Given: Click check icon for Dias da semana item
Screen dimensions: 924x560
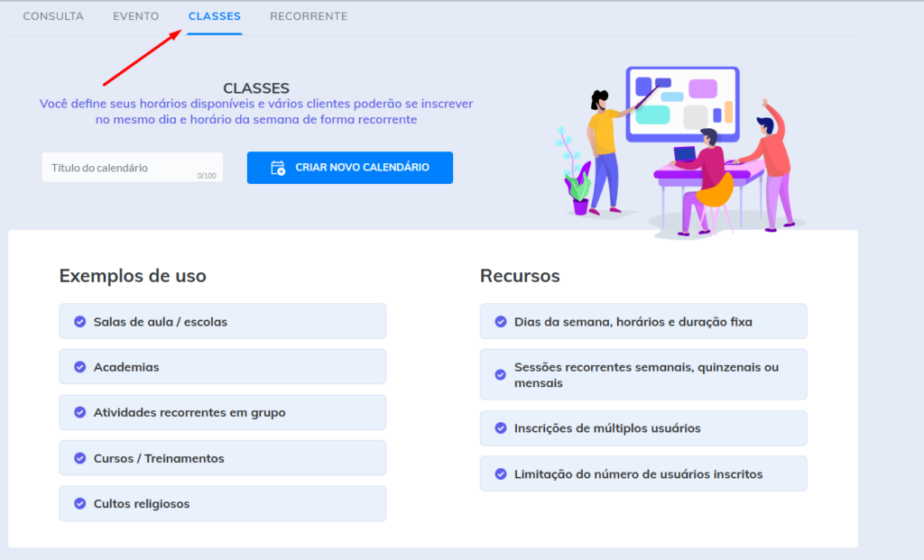Looking at the screenshot, I should (501, 322).
